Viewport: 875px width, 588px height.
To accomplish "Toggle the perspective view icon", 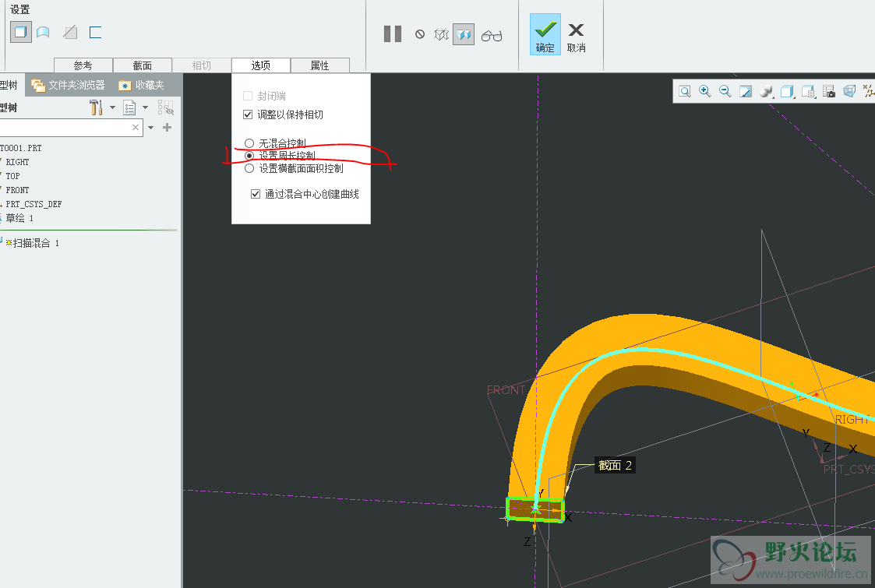I will pyautogui.click(x=849, y=91).
